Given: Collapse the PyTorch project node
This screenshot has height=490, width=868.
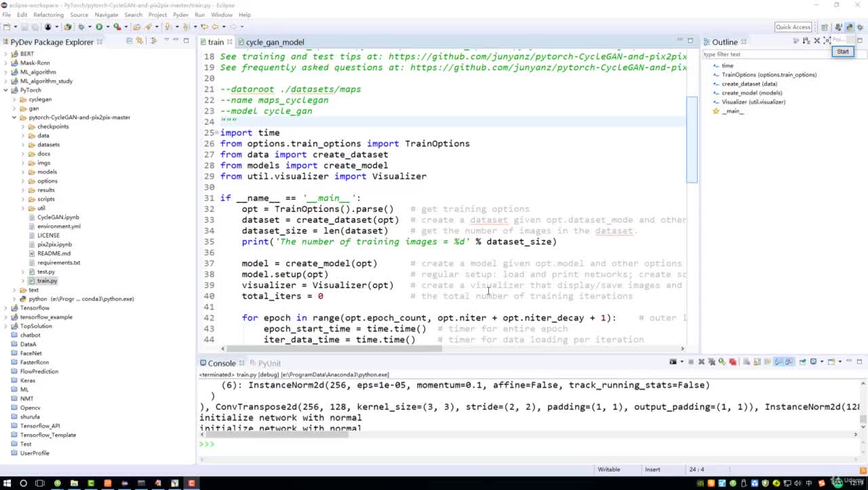Looking at the screenshot, I should [6, 90].
